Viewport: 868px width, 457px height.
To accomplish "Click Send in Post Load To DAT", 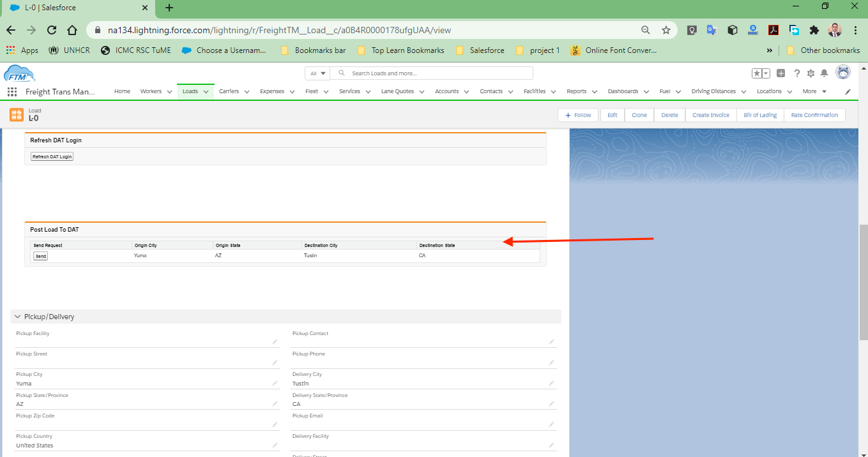I will pyautogui.click(x=40, y=256).
